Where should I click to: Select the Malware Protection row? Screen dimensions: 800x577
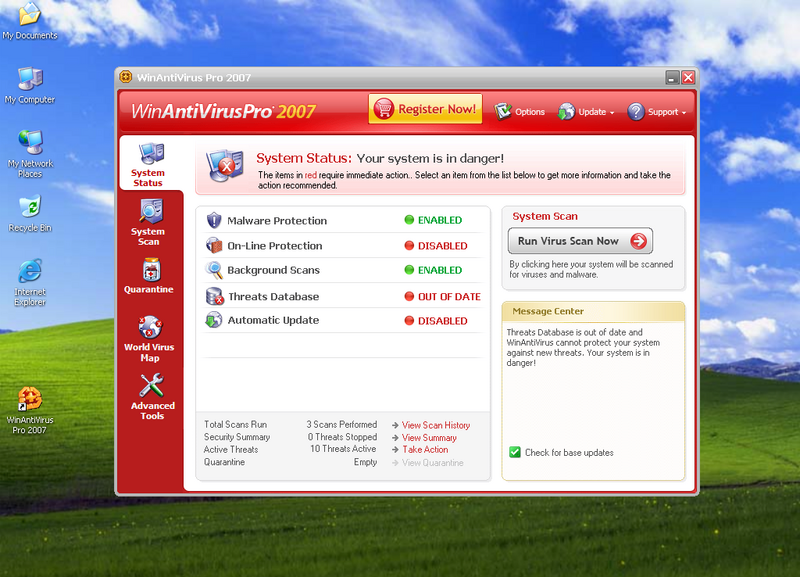click(x=343, y=220)
